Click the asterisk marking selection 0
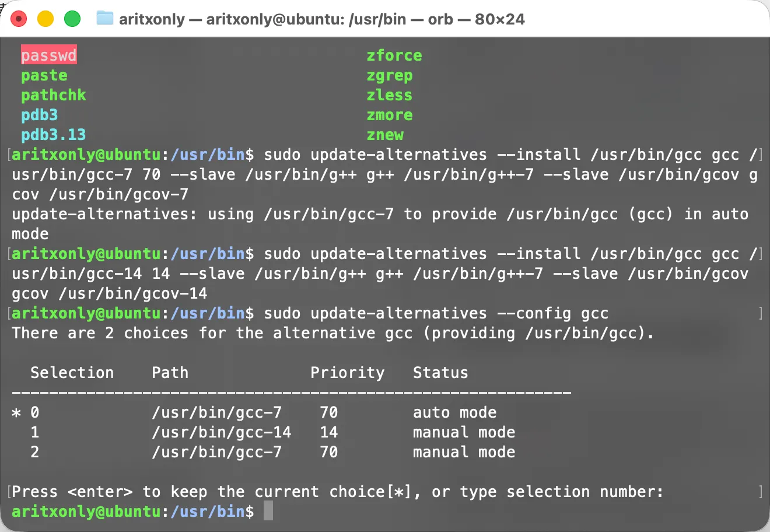The height and width of the screenshot is (532, 770). click(x=16, y=413)
